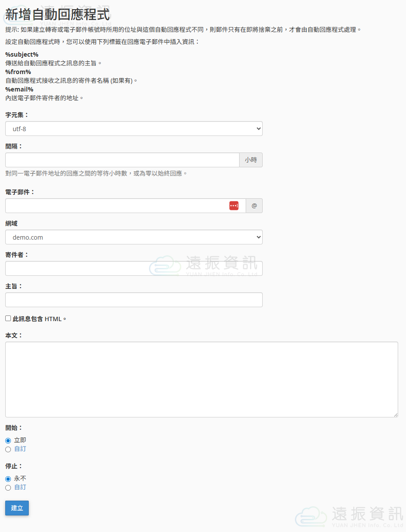Image resolution: width=406 pixels, height=532 pixels.
Task: Select 立即 radio under 開始
Action: tap(8, 441)
